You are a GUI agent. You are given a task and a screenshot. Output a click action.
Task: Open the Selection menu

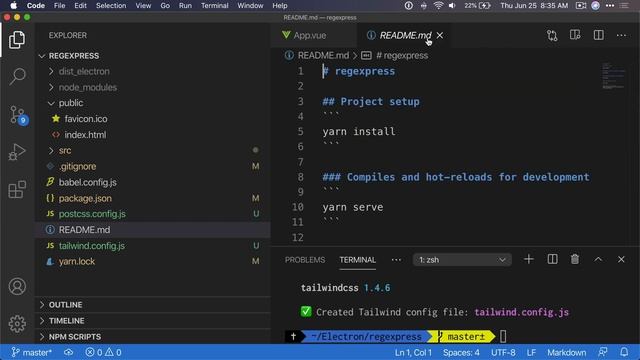(111, 6)
